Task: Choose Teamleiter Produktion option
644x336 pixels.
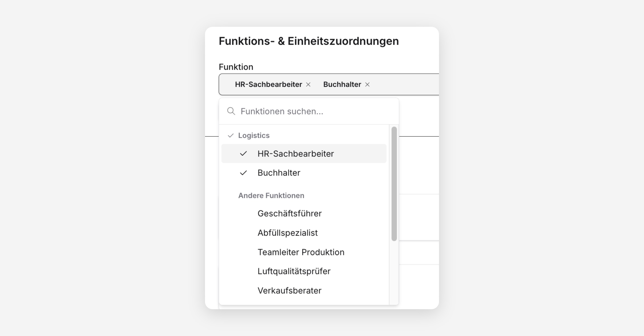Action: [304, 252]
